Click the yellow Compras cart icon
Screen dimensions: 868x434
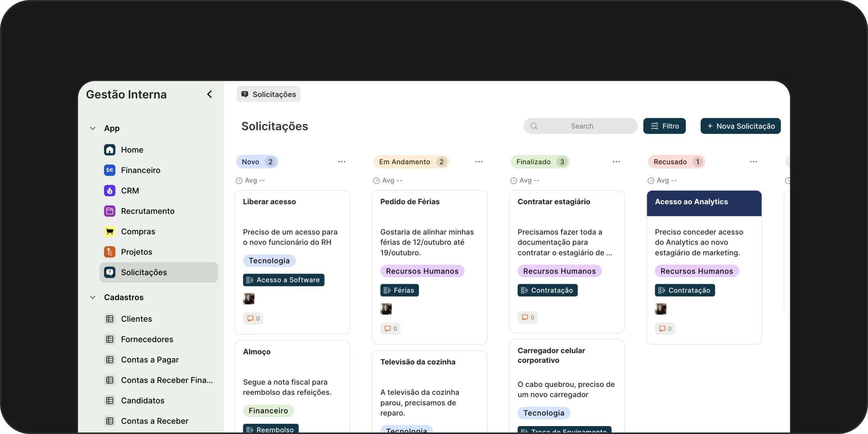(110, 231)
